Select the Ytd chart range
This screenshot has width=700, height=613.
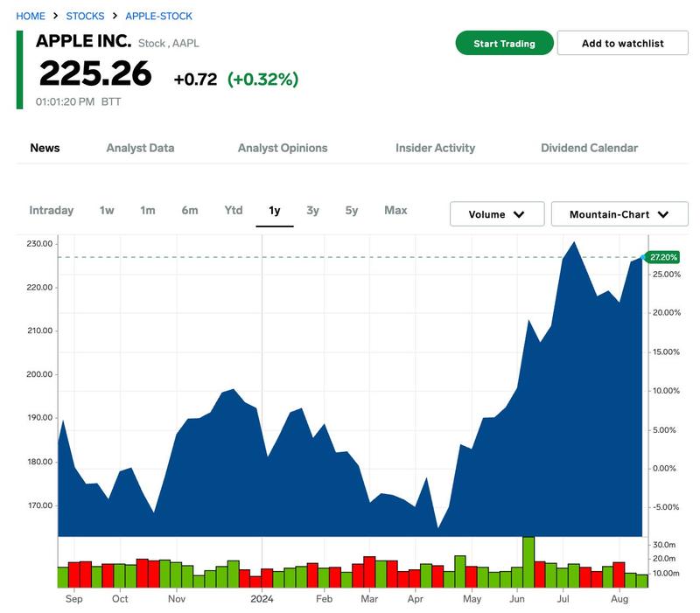tap(234, 210)
